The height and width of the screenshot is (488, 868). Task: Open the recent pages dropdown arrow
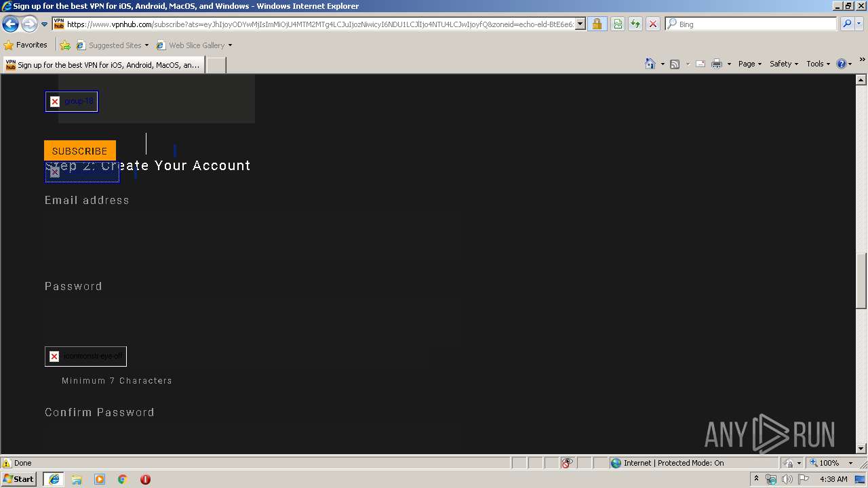click(44, 24)
